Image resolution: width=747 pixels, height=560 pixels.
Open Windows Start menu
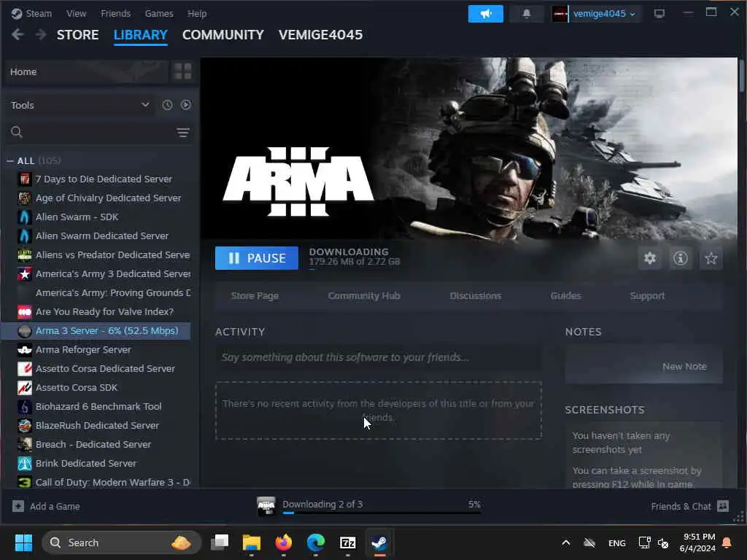[23, 542]
